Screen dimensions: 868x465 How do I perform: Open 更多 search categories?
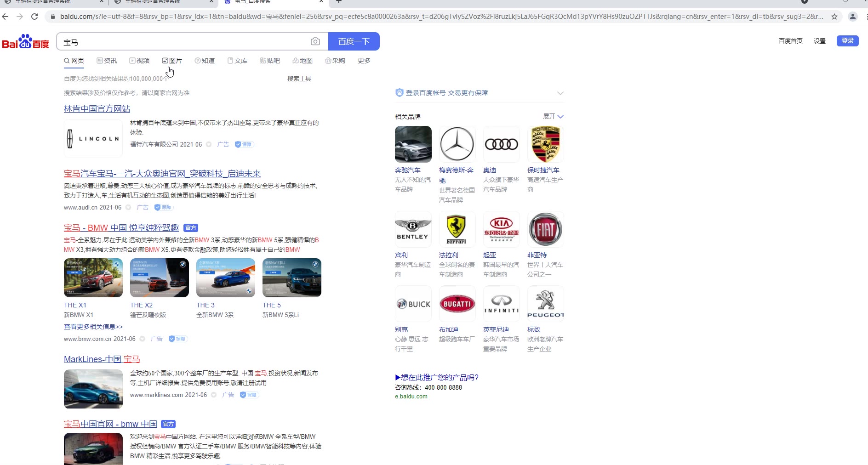pos(364,61)
